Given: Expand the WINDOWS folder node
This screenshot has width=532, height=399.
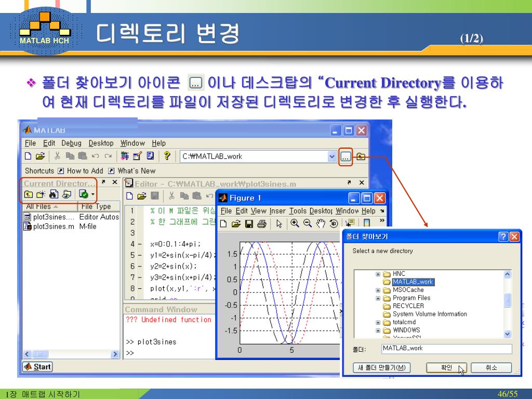Looking at the screenshot, I should (378, 330).
